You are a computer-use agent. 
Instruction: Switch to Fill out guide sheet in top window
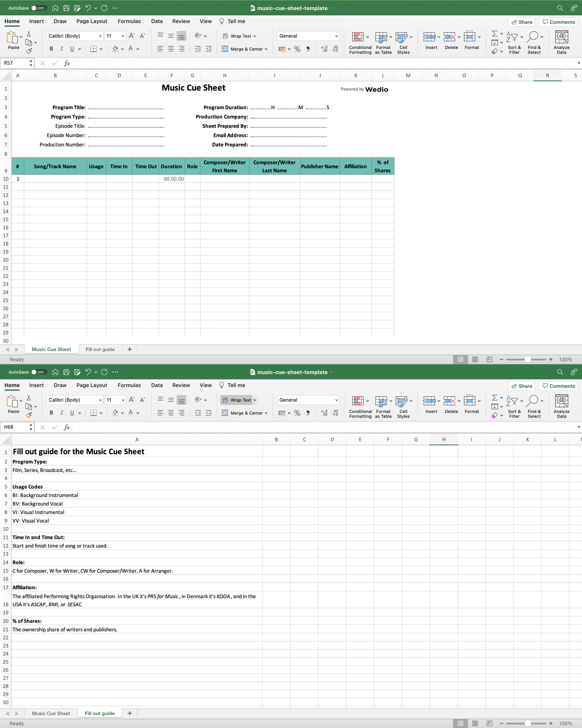tap(100, 349)
